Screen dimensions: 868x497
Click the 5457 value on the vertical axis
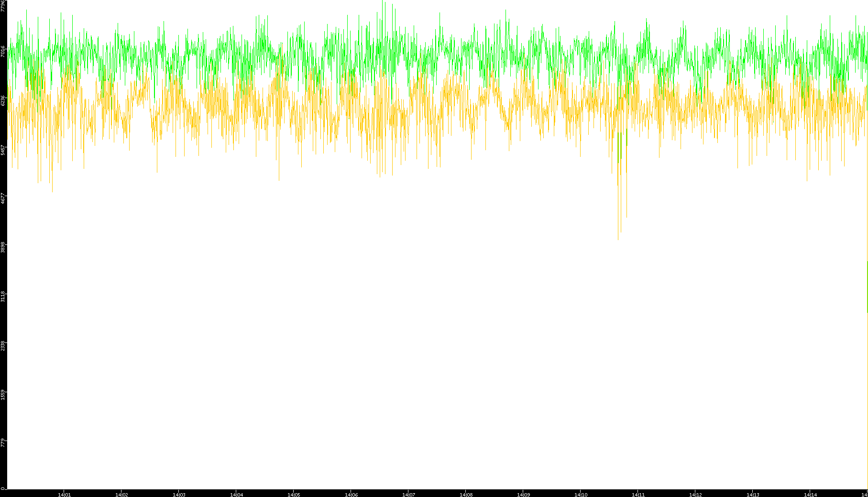3,150
